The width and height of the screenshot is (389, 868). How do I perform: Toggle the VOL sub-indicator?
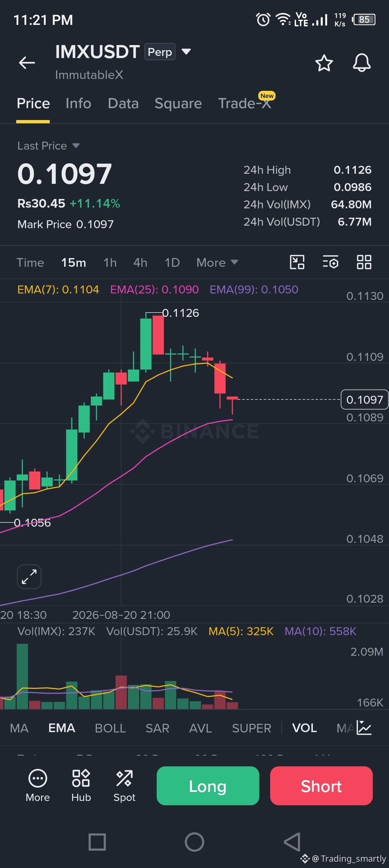click(304, 728)
